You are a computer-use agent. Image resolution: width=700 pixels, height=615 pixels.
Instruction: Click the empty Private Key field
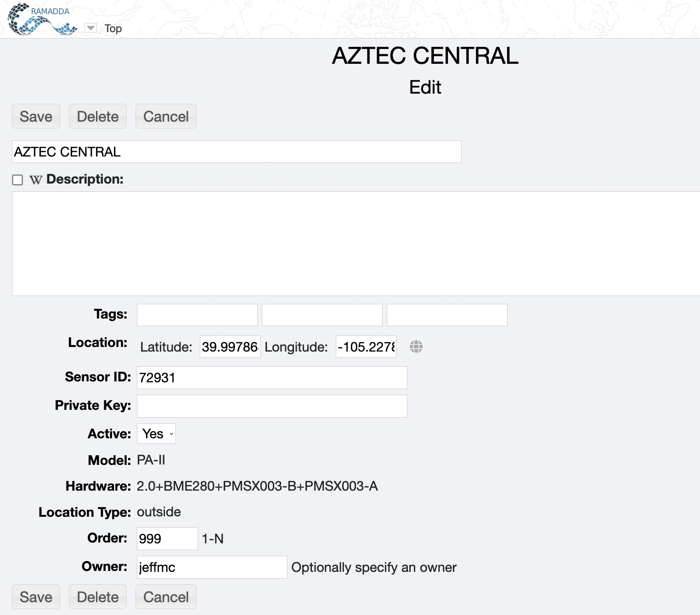[272, 406]
